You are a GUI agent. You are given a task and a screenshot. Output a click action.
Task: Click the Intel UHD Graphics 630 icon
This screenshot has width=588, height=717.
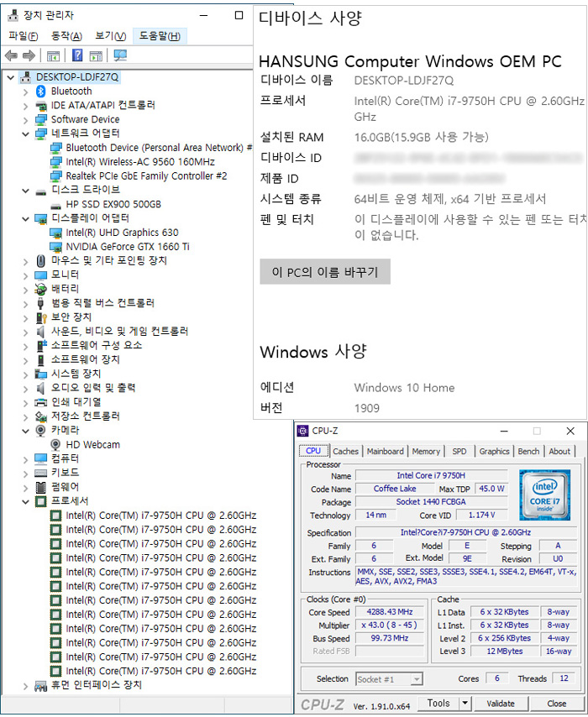pos(55,233)
